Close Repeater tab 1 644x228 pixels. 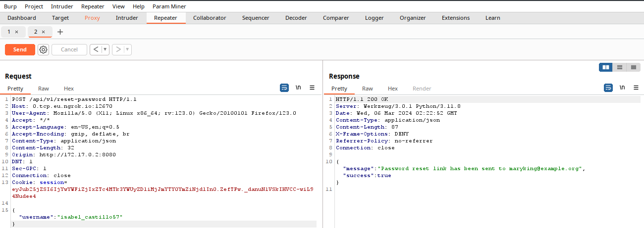[16, 32]
